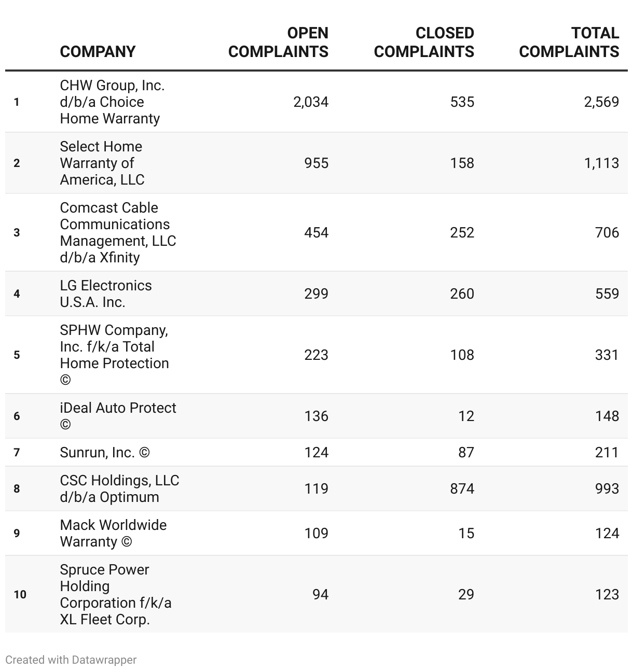
Task: Select CSC Holdings Optimum company cell
Action: click(x=119, y=488)
